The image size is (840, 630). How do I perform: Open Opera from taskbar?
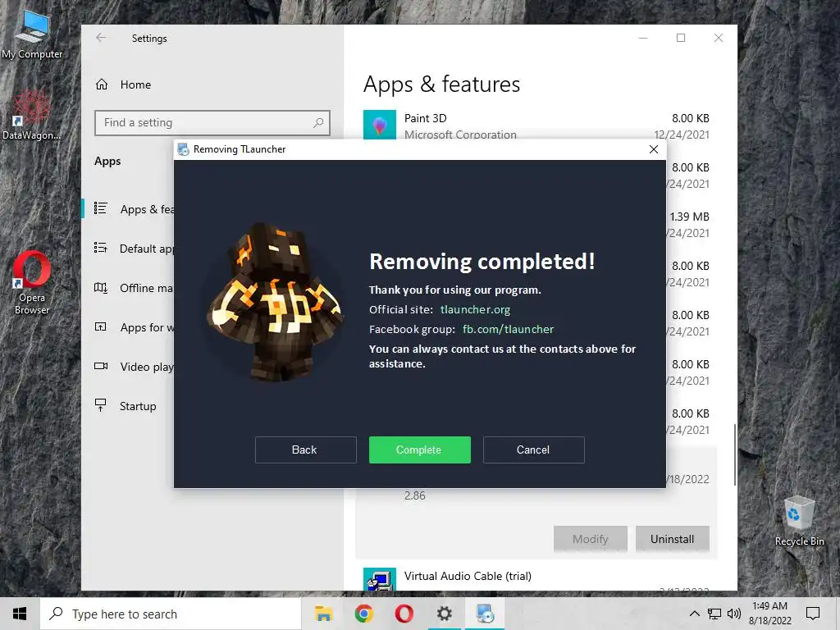404,614
